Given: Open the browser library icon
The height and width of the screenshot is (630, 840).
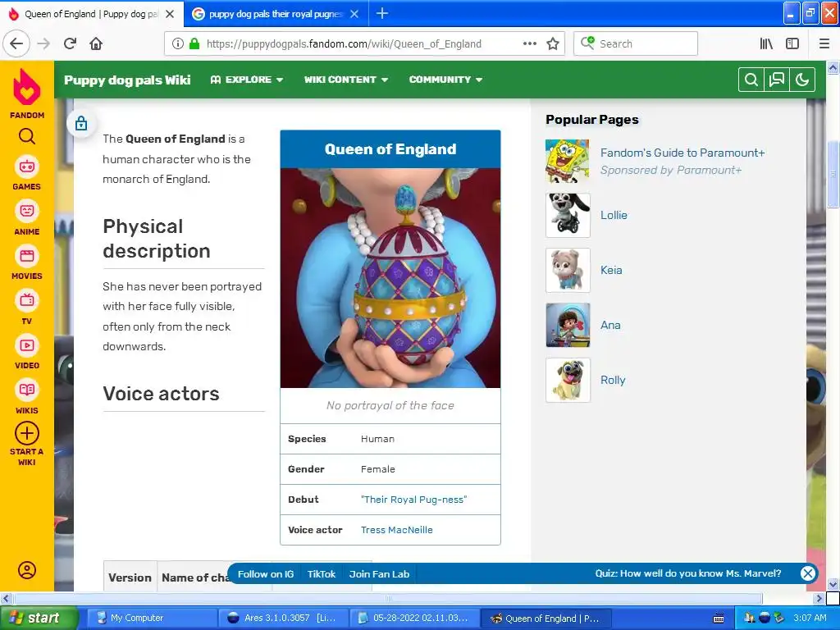Looking at the screenshot, I should point(766,44).
